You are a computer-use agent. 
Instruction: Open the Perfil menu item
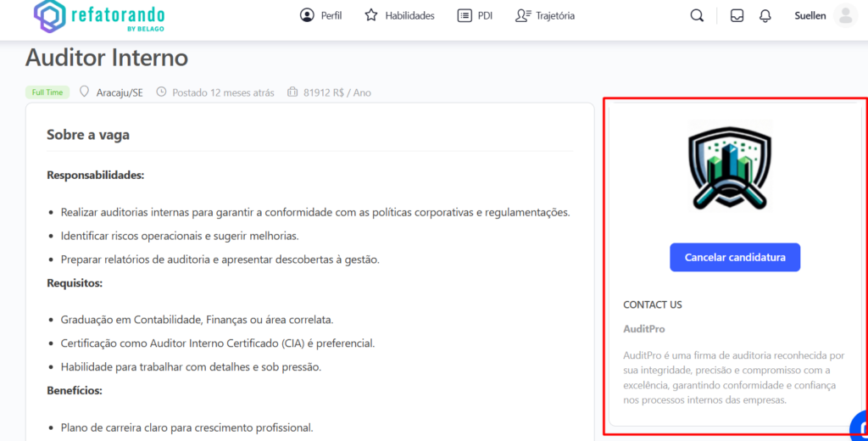(x=320, y=15)
